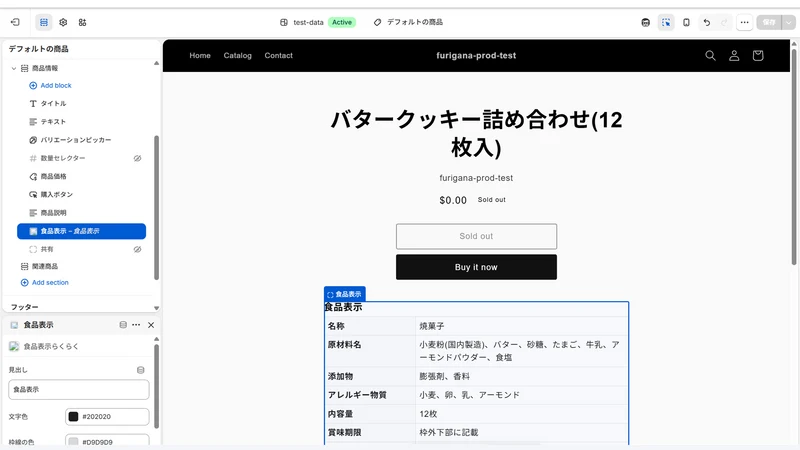Open the Home menu in the store preview

(x=200, y=56)
